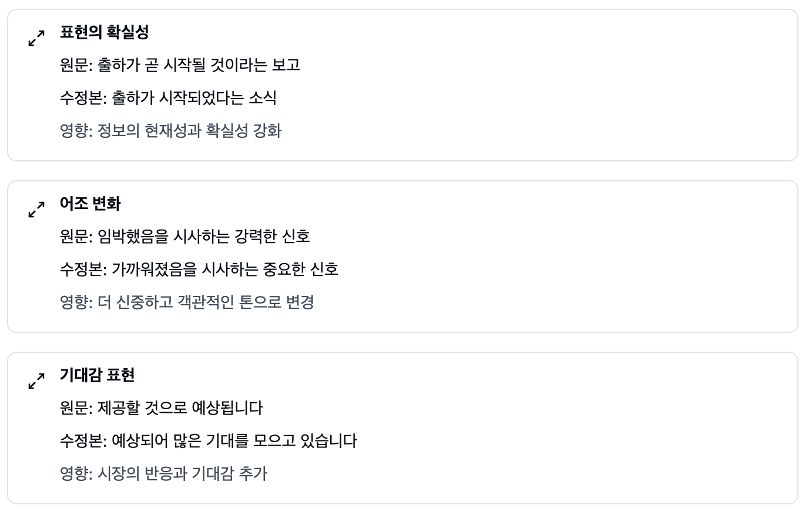Click the diagonal expand arrows in the first card
This screenshot has width=812, height=512.
tap(36, 37)
